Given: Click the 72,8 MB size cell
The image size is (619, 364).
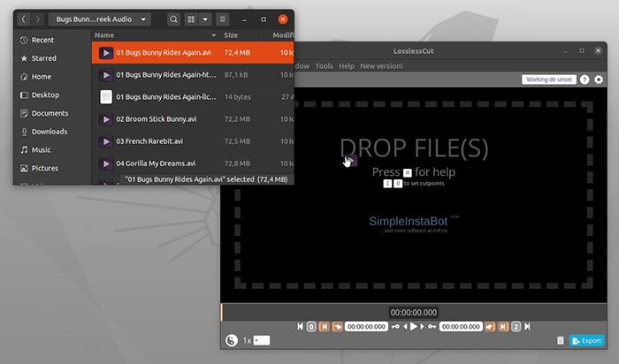Looking at the screenshot, I should 237,163.
